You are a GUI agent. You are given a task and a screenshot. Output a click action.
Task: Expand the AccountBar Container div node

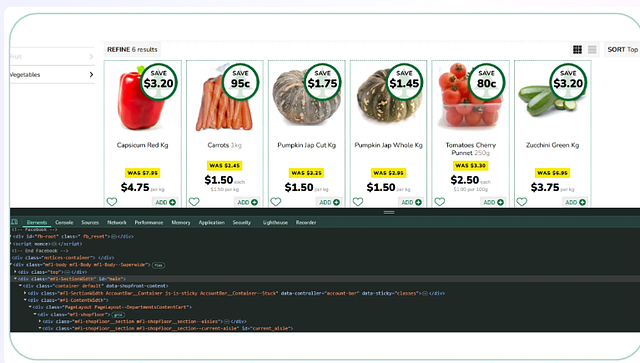click(x=25, y=293)
